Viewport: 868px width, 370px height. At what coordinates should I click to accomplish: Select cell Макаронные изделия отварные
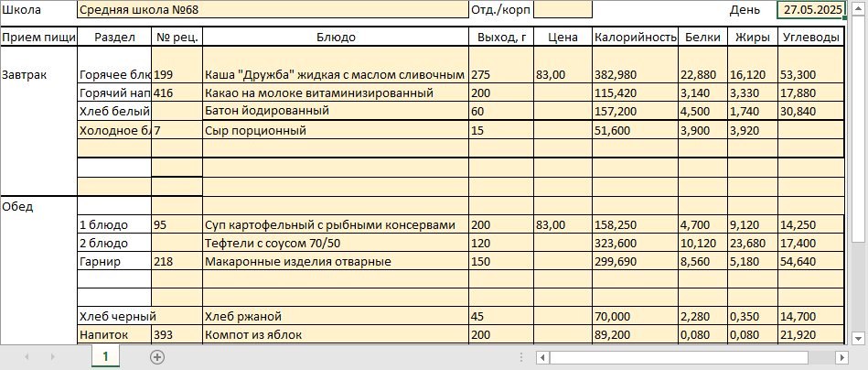(336, 261)
